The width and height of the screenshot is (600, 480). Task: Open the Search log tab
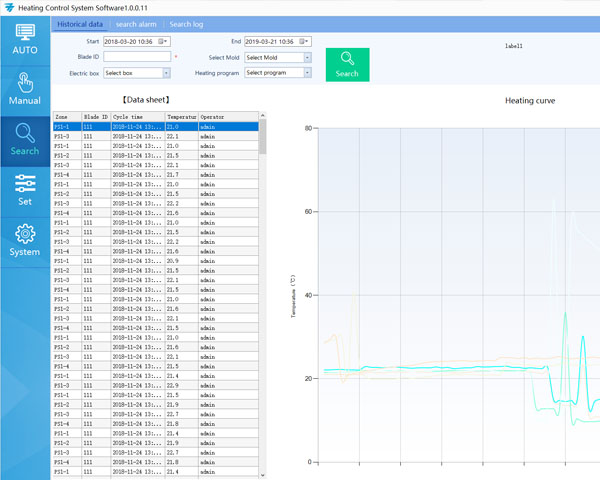(185, 23)
